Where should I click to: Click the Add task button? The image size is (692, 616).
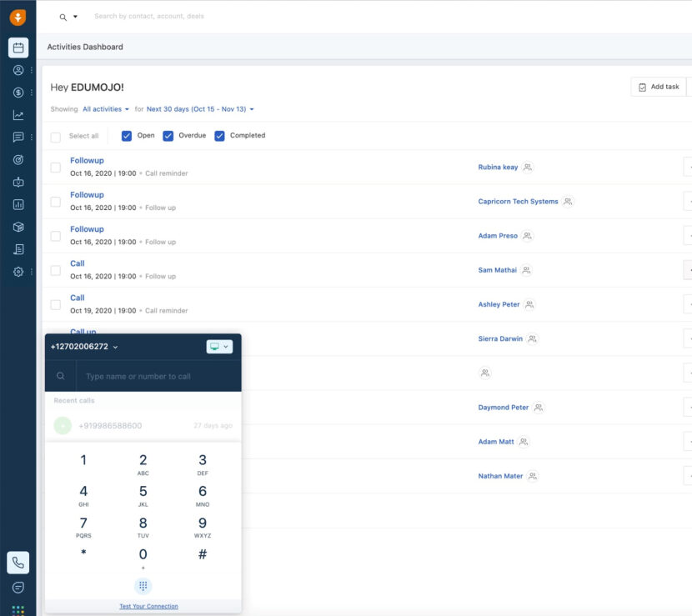(x=658, y=86)
